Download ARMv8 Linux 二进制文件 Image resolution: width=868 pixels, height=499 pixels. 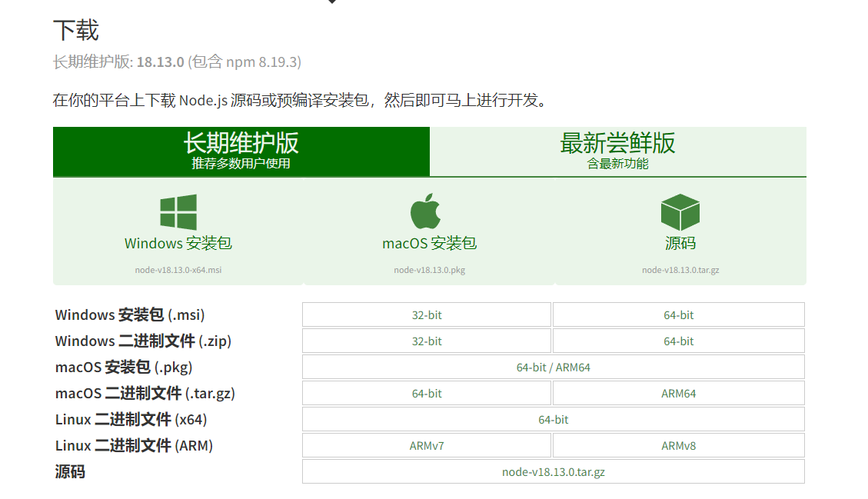point(678,446)
